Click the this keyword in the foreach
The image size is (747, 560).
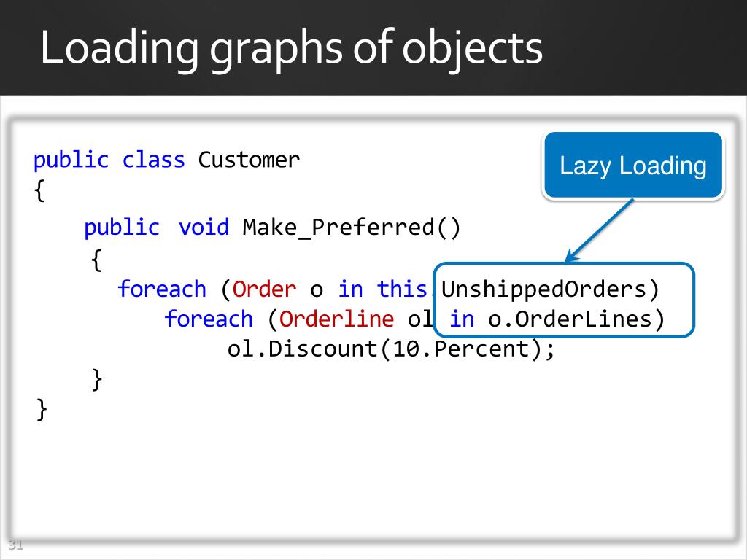[402, 289]
